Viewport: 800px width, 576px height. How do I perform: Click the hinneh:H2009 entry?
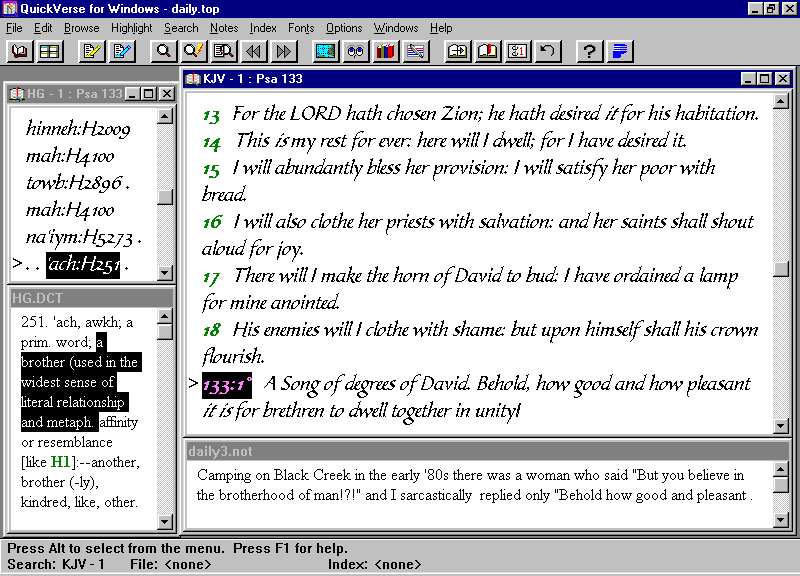pos(78,129)
